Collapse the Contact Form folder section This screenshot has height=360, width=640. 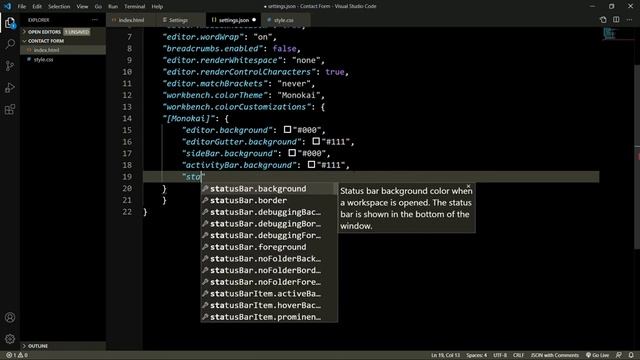(x=63, y=41)
